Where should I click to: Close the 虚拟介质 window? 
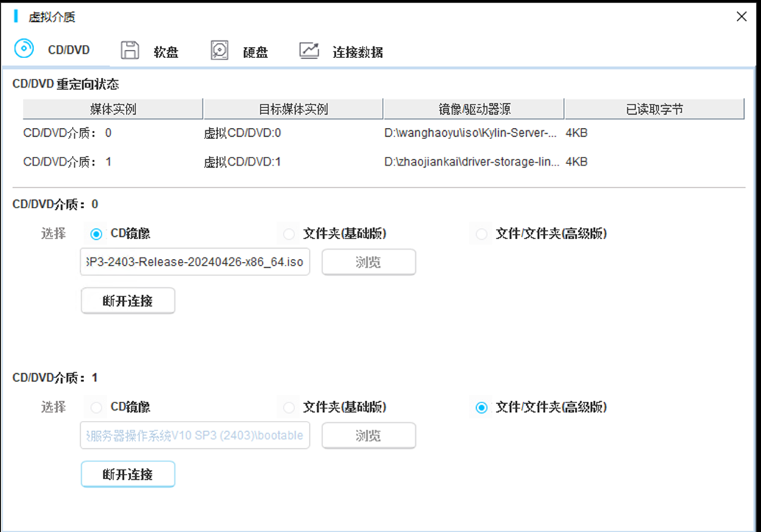click(741, 16)
